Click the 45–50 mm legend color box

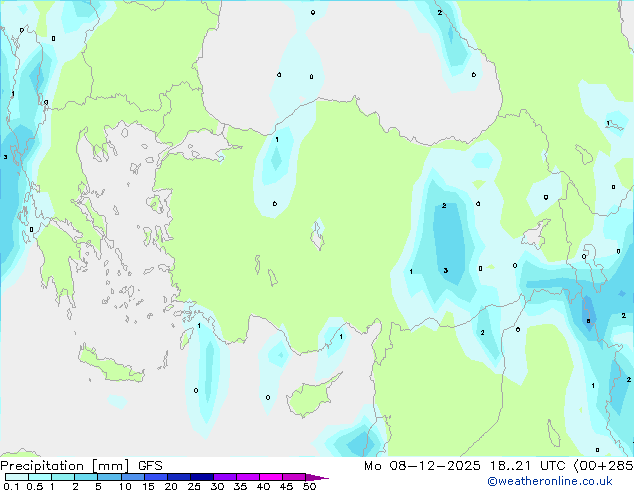[x=294, y=477]
